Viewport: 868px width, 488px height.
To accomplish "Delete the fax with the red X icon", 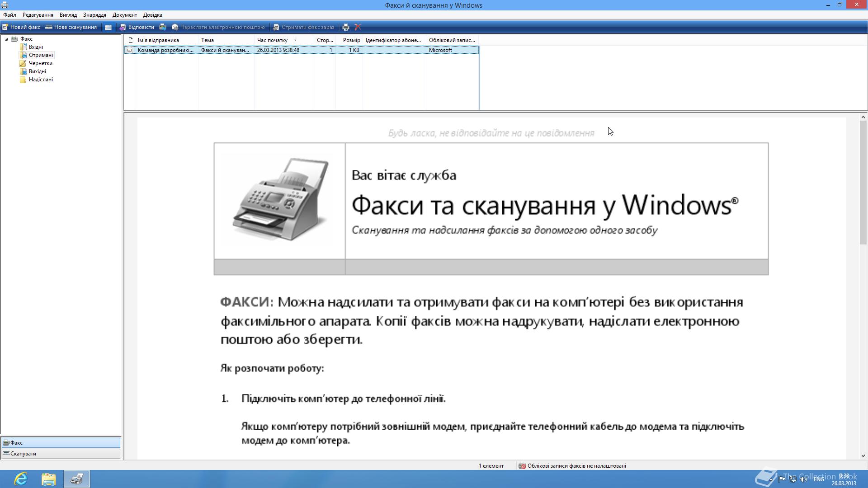I will point(358,27).
